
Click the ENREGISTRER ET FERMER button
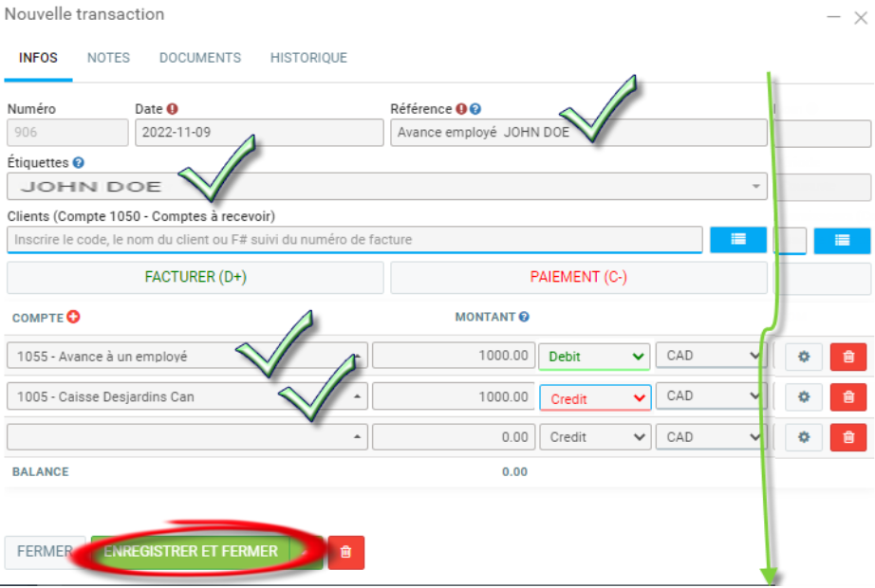(x=191, y=551)
